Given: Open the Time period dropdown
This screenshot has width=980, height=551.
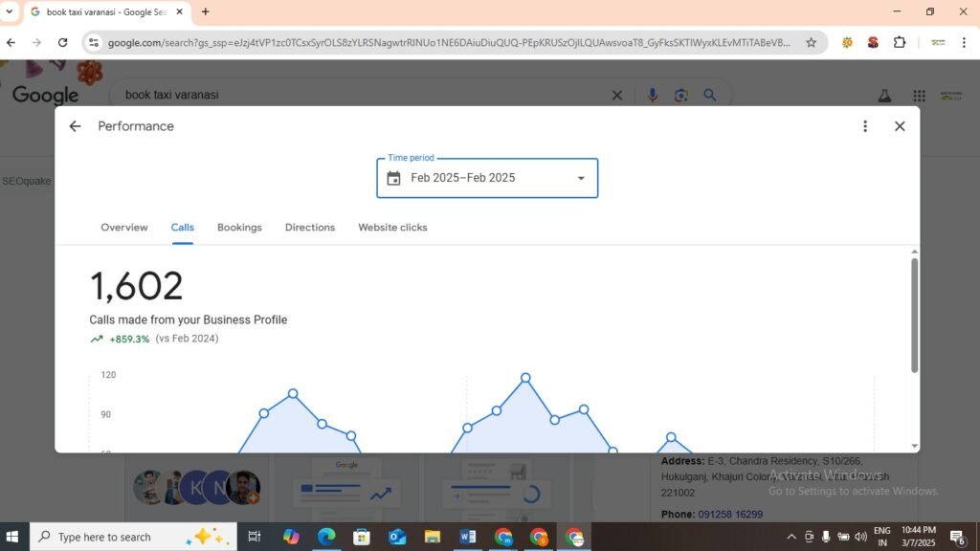Looking at the screenshot, I should [580, 178].
